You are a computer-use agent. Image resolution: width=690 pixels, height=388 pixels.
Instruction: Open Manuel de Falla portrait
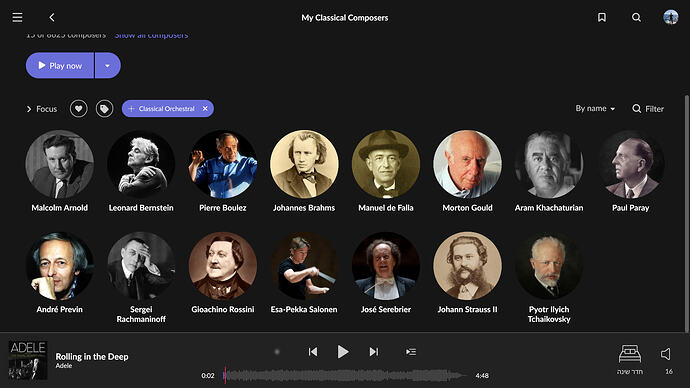click(385, 164)
